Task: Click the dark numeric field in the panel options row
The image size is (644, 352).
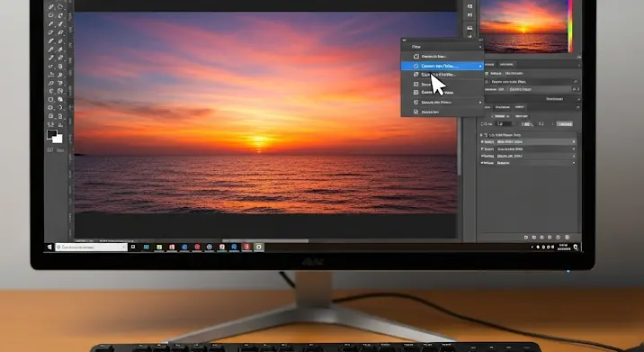Action: pyautogui.click(x=505, y=123)
